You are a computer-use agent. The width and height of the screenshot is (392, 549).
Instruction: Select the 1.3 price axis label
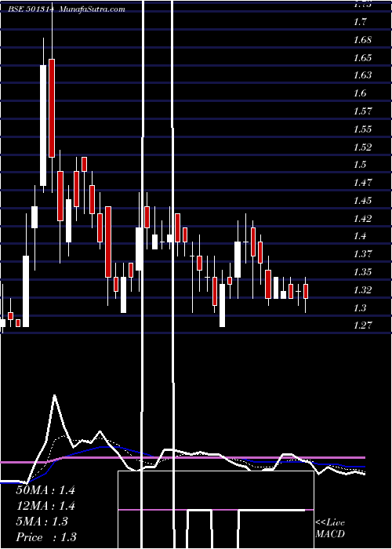(x=360, y=307)
